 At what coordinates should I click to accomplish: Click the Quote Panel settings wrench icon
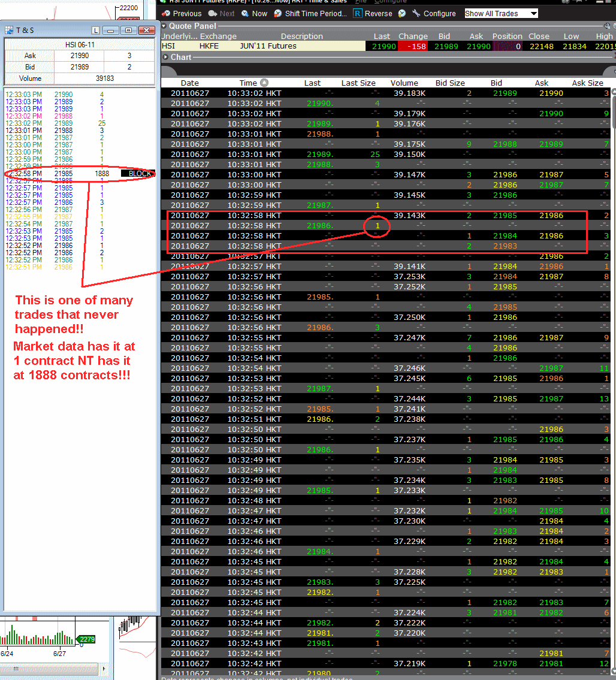[607, 26]
